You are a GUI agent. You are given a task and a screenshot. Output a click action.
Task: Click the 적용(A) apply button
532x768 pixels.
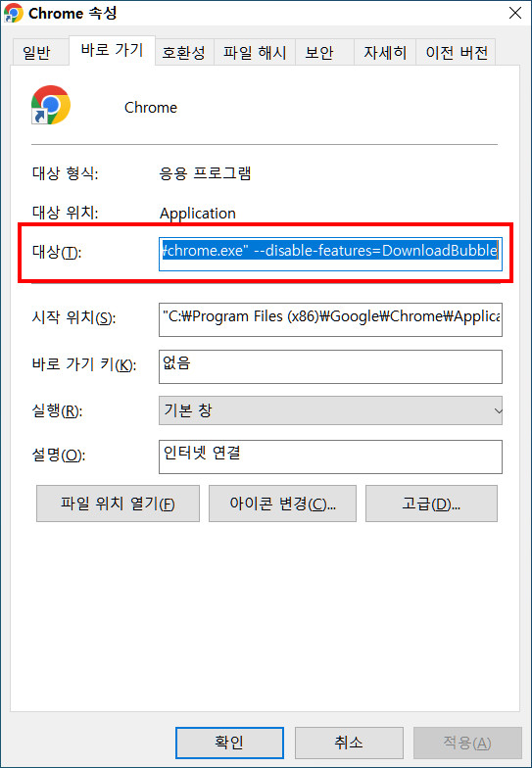467,743
